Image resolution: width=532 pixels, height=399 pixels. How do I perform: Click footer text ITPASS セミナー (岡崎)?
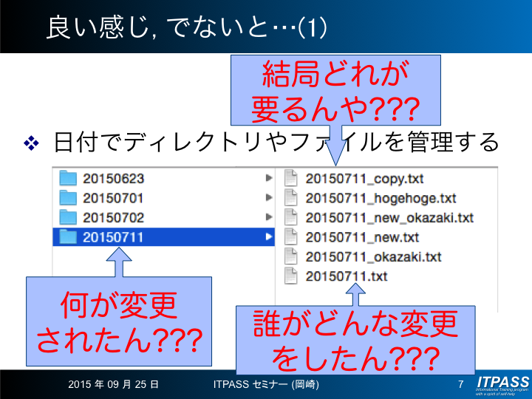pos(266,384)
